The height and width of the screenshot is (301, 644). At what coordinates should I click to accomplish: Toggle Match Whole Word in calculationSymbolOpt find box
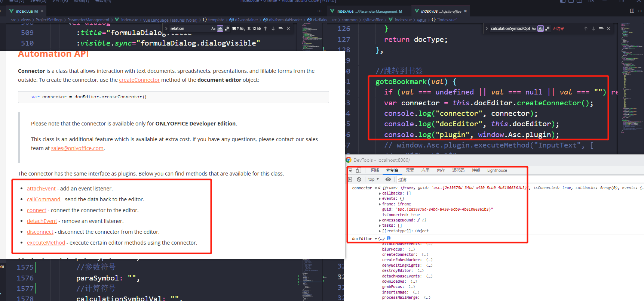[540, 29]
